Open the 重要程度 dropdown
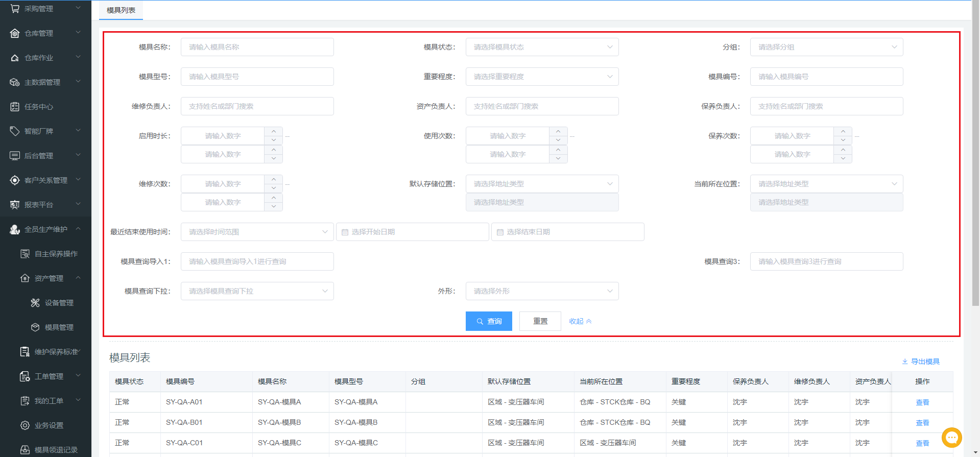The image size is (980, 457). tap(542, 77)
